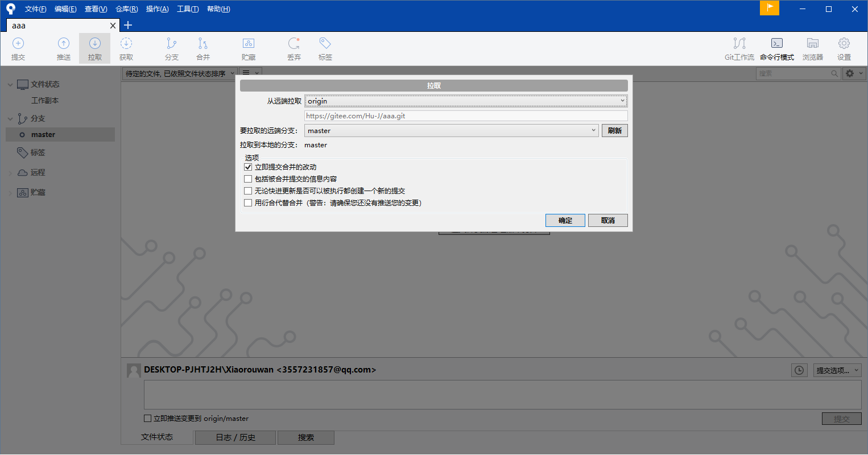This screenshot has width=868, height=455.
Task: Select 标签 in the sidebar
Action: 38,152
